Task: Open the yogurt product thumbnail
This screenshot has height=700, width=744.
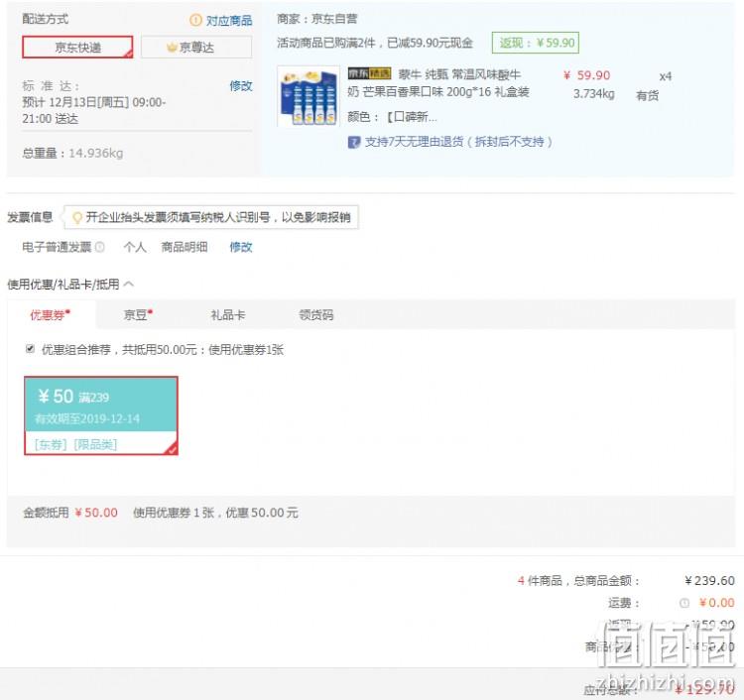Action: (x=309, y=96)
